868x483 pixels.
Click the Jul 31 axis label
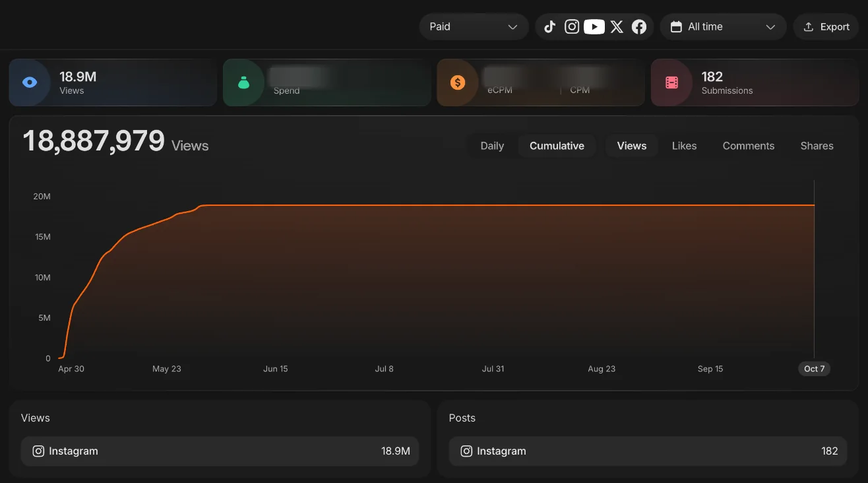point(493,369)
